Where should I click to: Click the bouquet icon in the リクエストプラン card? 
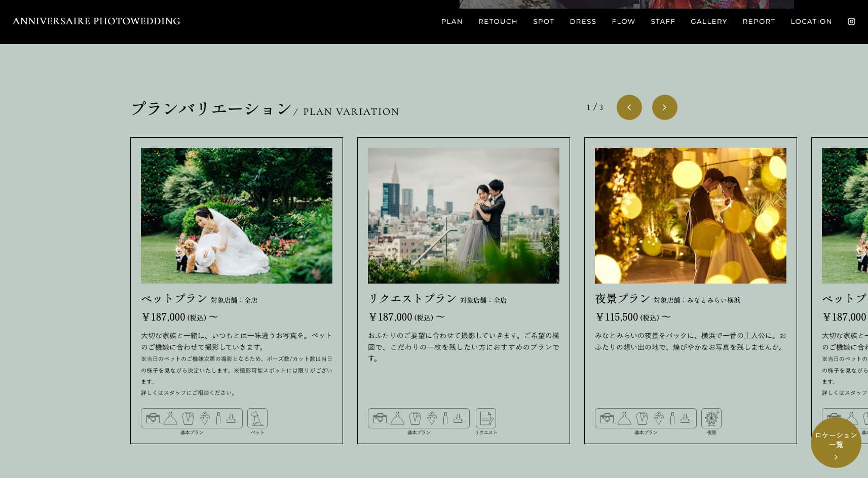tap(432, 418)
